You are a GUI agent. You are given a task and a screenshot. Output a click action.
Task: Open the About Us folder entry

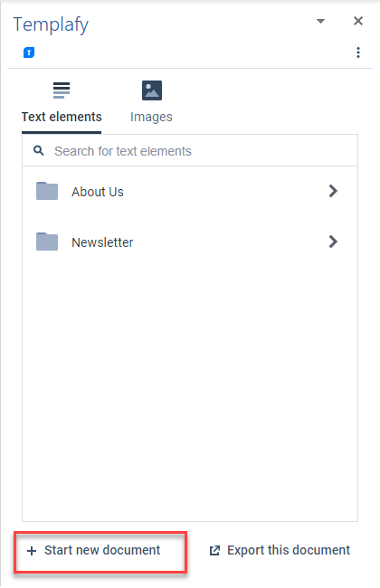tap(190, 191)
